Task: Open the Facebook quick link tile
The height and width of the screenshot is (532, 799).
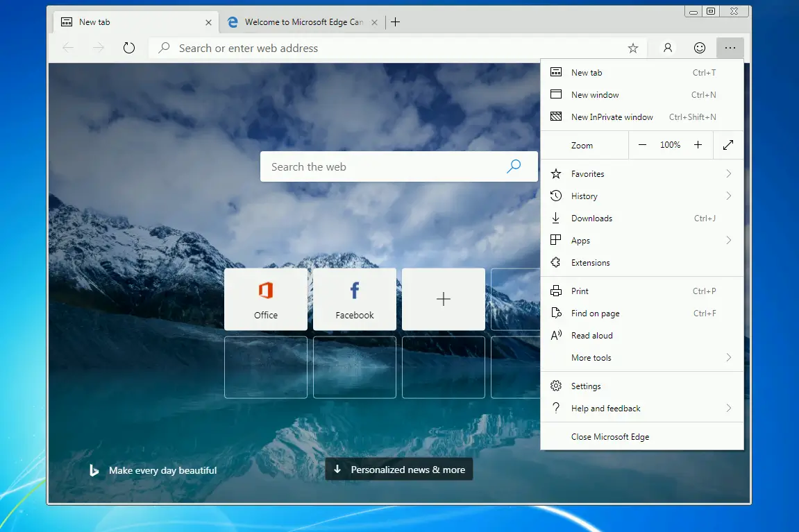Action: coord(355,300)
